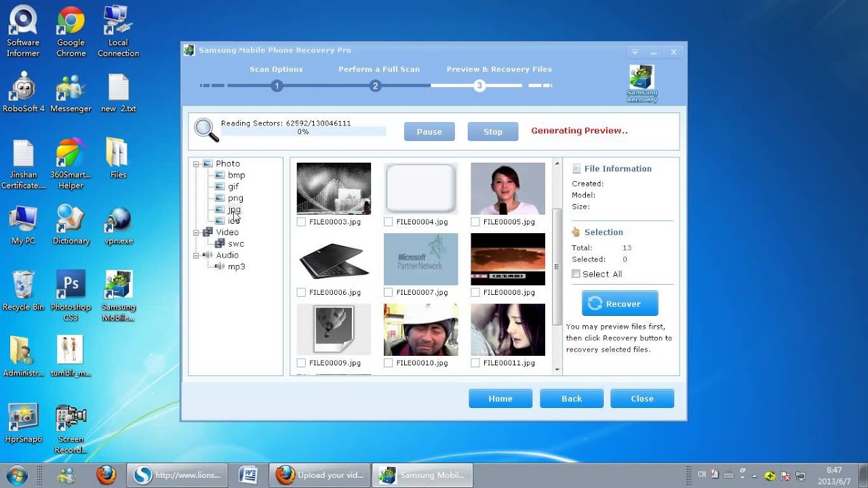The height and width of the screenshot is (488, 868).
Task: Open Google Chrome desktop shortcut
Action: click(x=71, y=32)
